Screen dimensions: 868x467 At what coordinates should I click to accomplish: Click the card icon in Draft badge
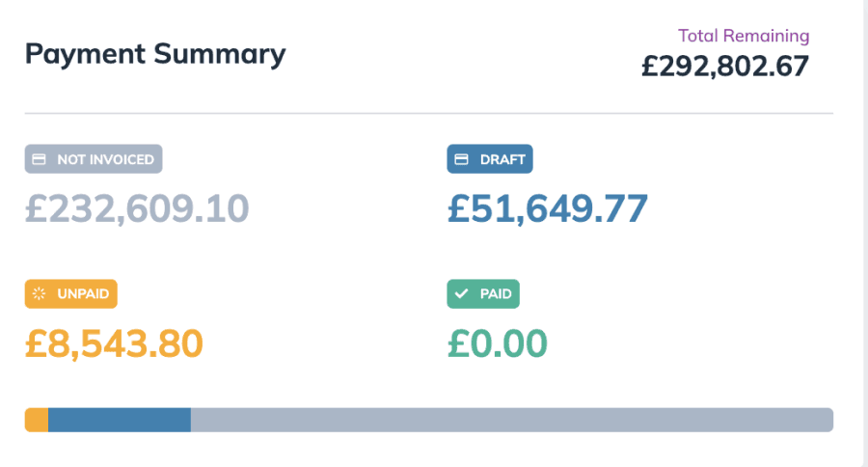pos(462,159)
